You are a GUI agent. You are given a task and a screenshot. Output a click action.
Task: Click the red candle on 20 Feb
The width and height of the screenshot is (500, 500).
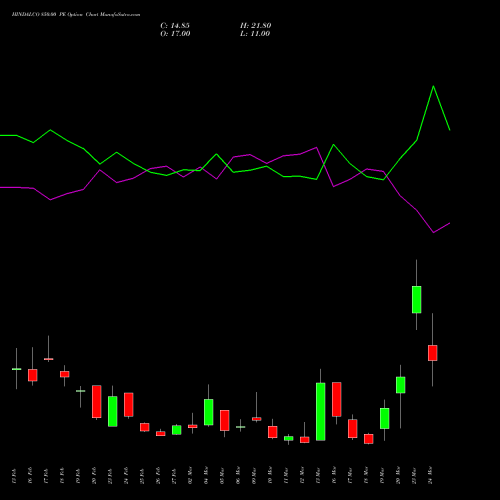pos(97,402)
